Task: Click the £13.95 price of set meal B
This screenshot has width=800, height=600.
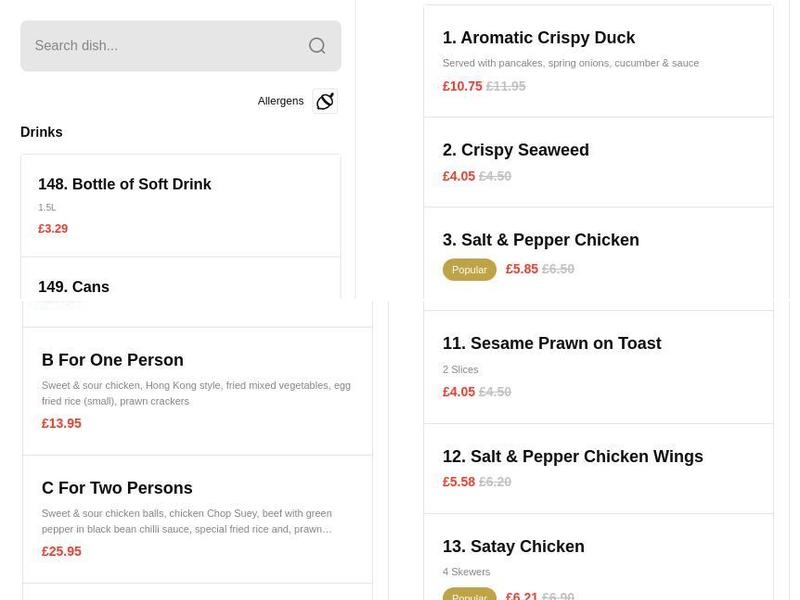Action: (x=61, y=423)
